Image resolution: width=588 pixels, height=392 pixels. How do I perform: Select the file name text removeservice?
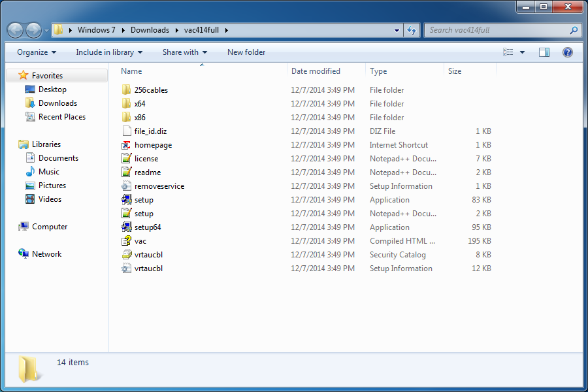(x=159, y=186)
